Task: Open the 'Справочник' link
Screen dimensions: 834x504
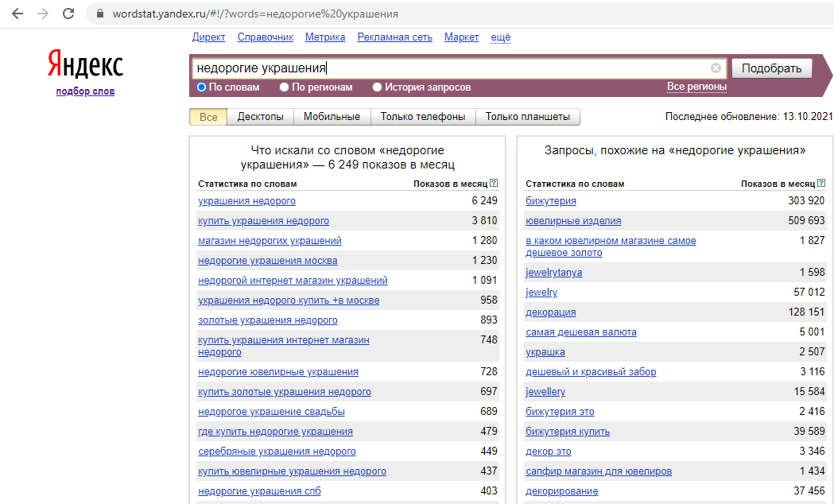Action: click(x=266, y=37)
